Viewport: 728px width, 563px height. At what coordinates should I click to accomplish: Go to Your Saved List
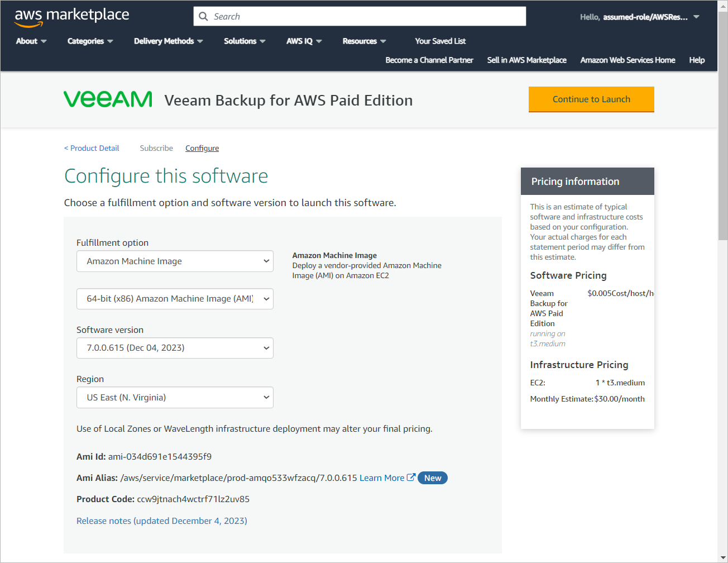pos(440,41)
